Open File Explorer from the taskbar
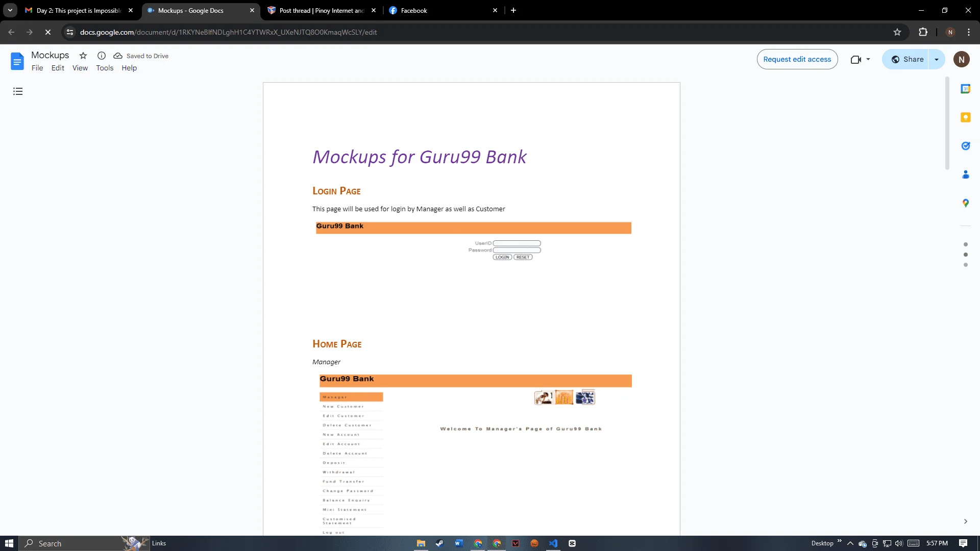980x551 pixels. (421, 543)
